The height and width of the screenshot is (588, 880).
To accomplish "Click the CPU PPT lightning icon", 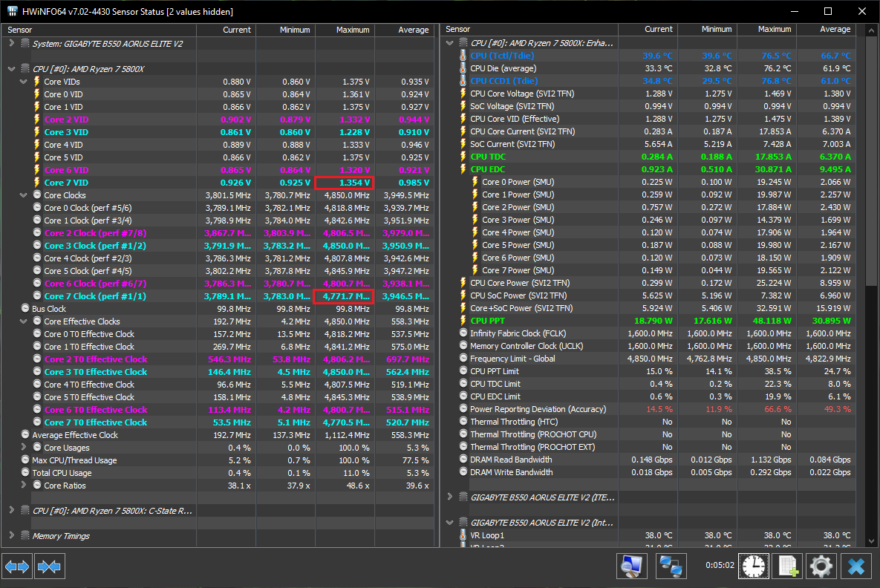I will [x=463, y=321].
